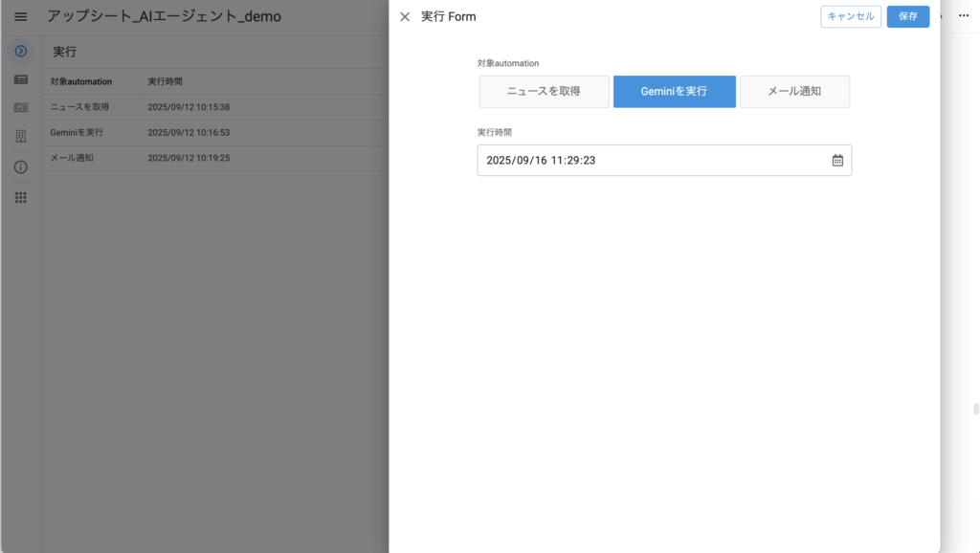980x553 pixels.
Task: Select the 実行 view icon in sidebar
Action: (21, 52)
